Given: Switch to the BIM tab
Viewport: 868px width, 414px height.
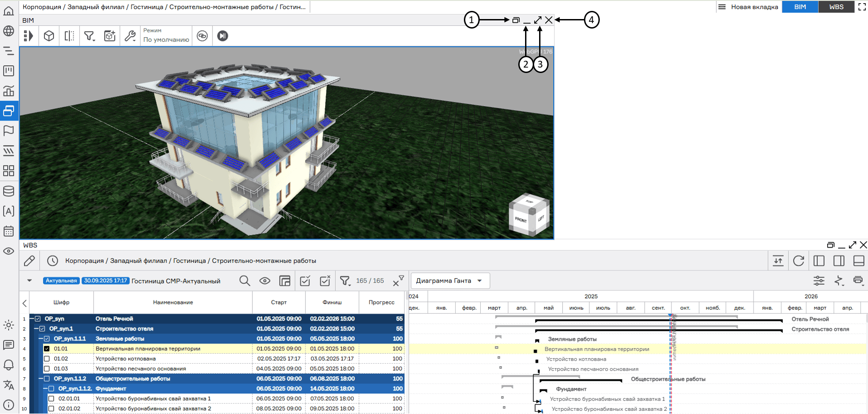Looking at the screenshot, I should (x=800, y=7).
